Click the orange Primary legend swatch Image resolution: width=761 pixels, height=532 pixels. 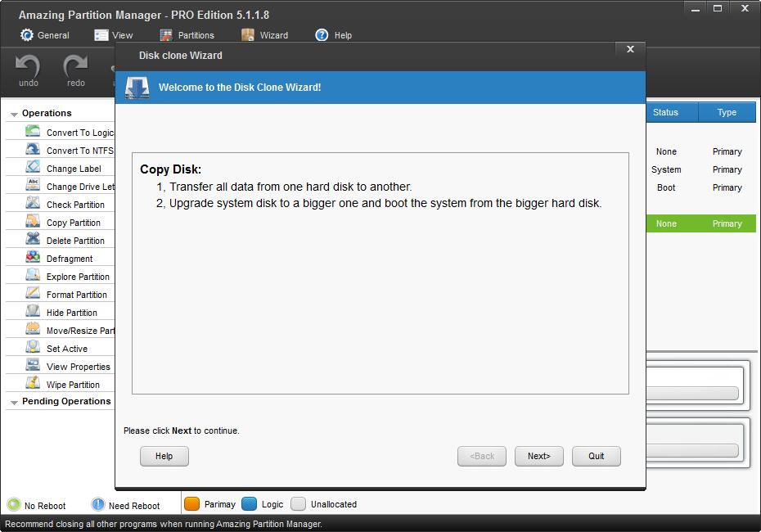pyautogui.click(x=191, y=504)
